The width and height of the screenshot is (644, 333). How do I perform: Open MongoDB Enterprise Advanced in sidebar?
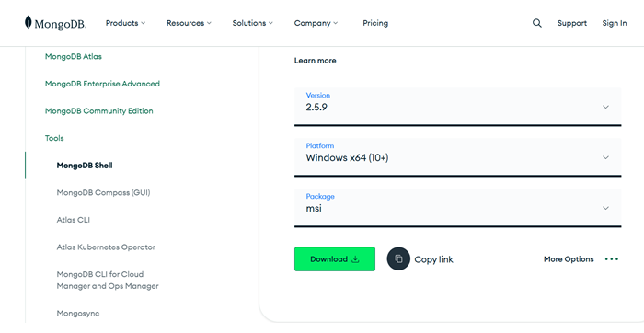click(x=102, y=84)
